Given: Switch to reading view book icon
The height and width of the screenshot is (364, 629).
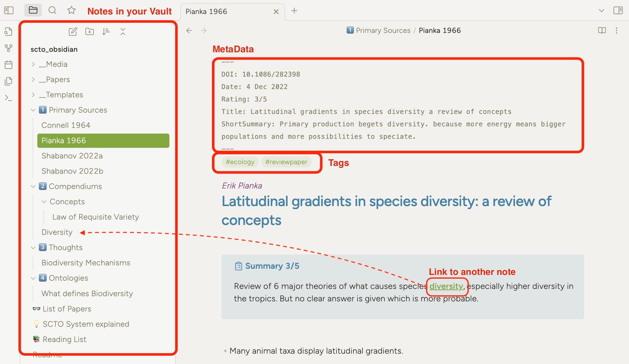Looking at the screenshot, I should coord(602,31).
